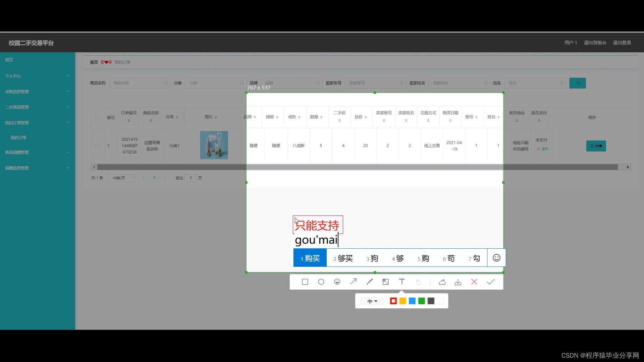Click the teal search button
Viewport: 644px width, 362px height.
tap(577, 83)
